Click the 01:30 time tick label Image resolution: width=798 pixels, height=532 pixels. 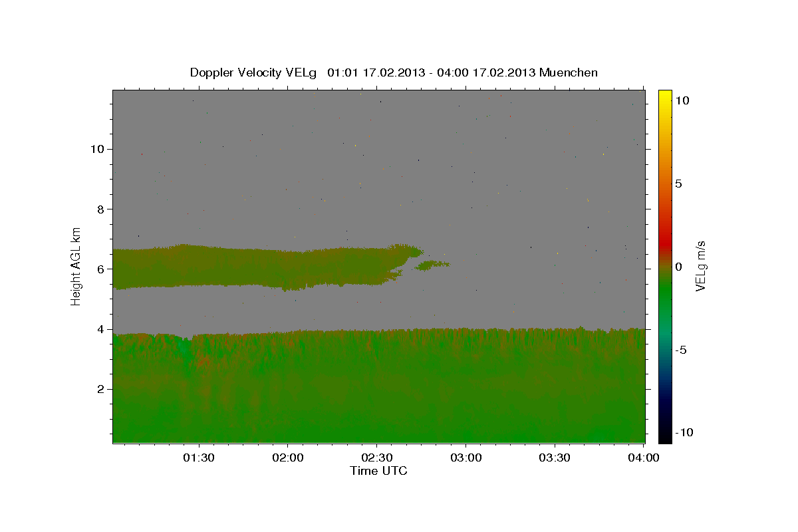pyautogui.click(x=199, y=458)
